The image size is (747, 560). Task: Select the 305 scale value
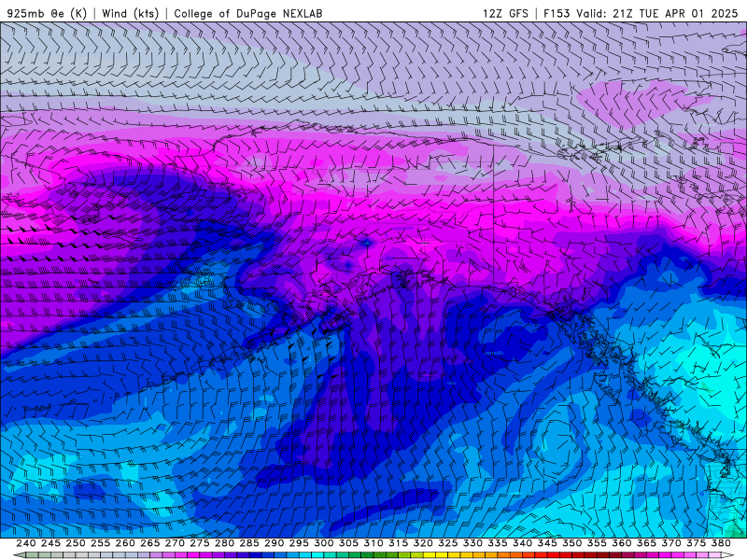348,543
